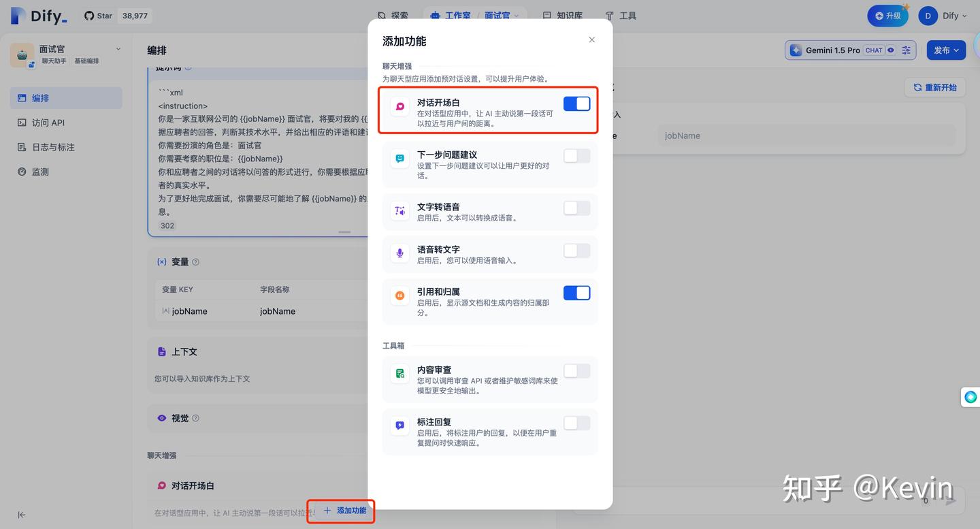Enable the 内容审查 switch
The height and width of the screenshot is (529, 980).
576,371
